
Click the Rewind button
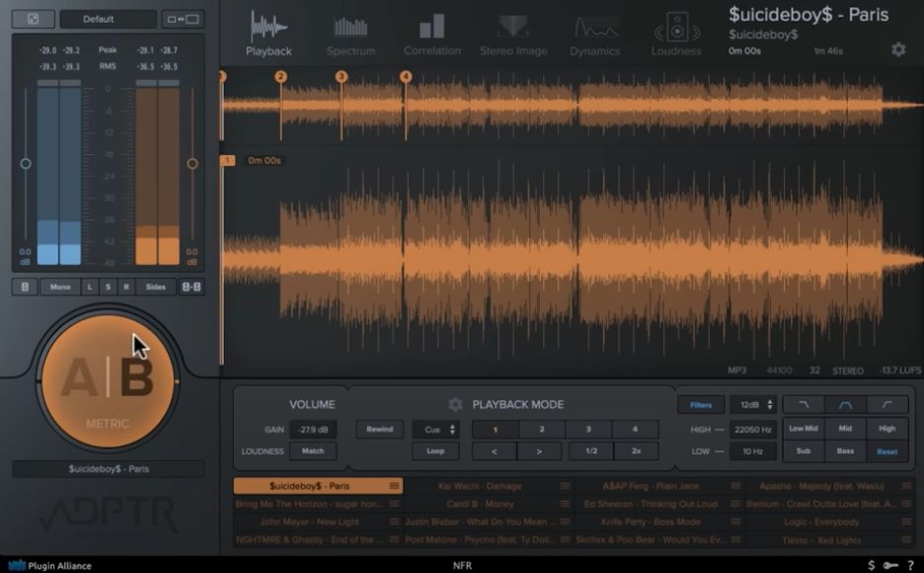pyautogui.click(x=379, y=429)
